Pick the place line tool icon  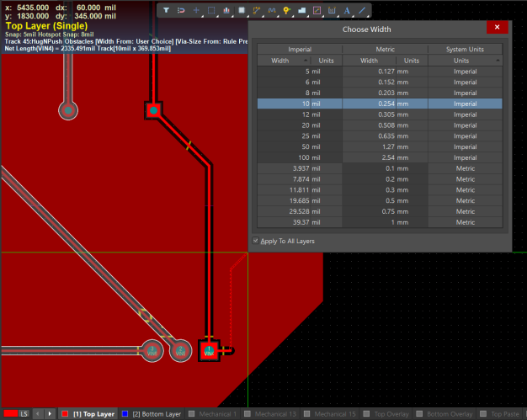(x=362, y=10)
